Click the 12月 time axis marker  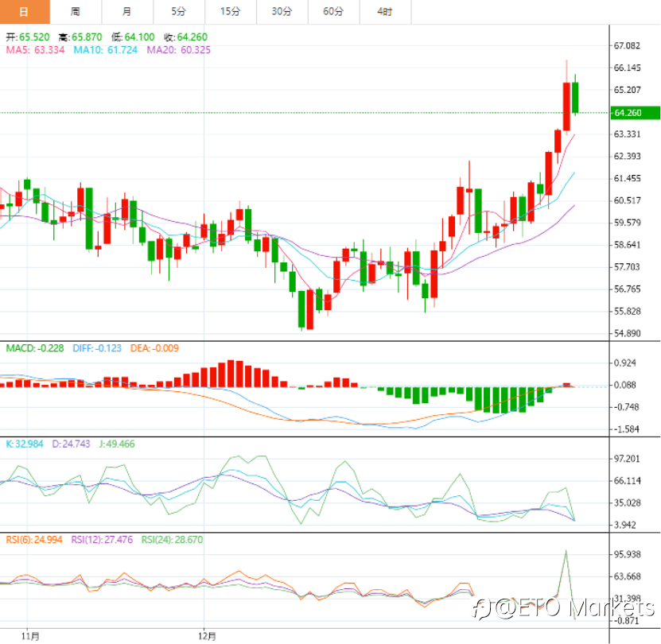pyautogui.click(x=207, y=636)
